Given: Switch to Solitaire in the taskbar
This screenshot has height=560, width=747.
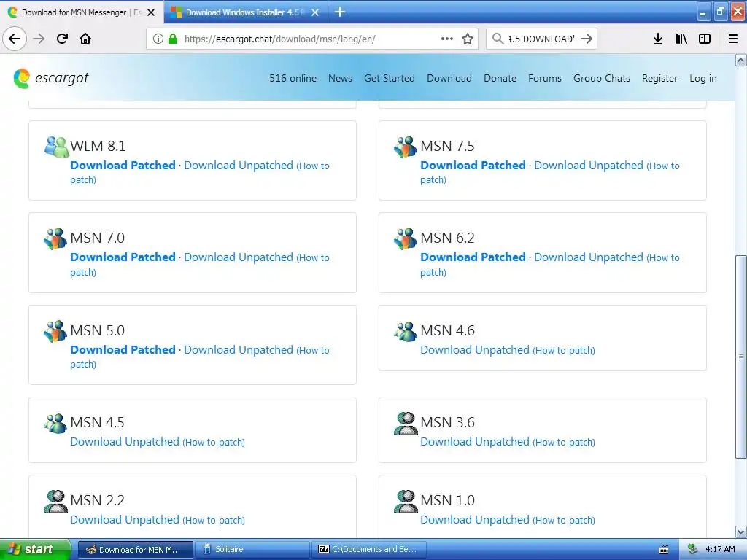Looking at the screenshot, I should click(252, 549).
